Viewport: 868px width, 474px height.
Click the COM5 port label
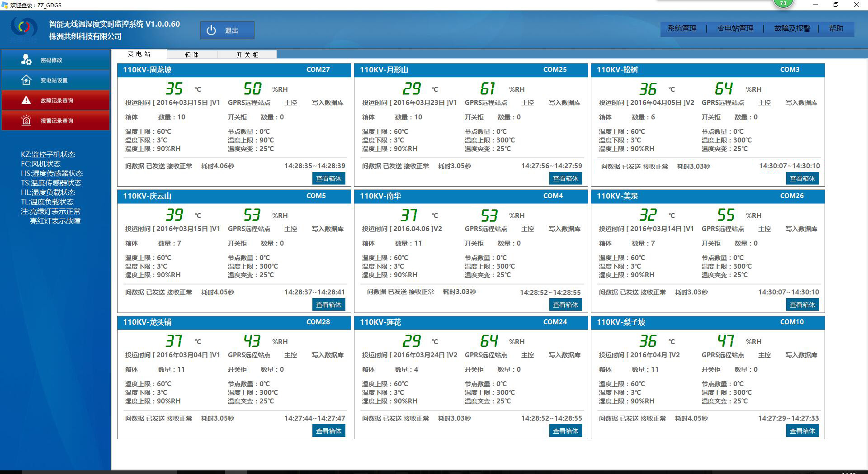click(316, 196)
